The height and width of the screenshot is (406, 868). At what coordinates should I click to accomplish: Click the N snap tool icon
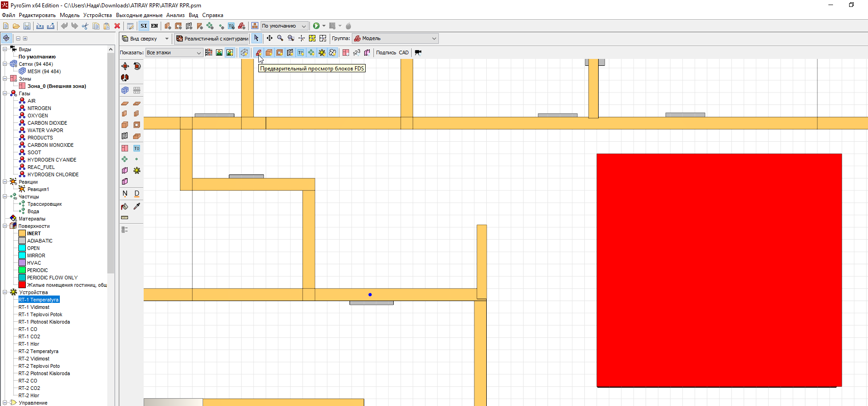click(x=125, y=193)
